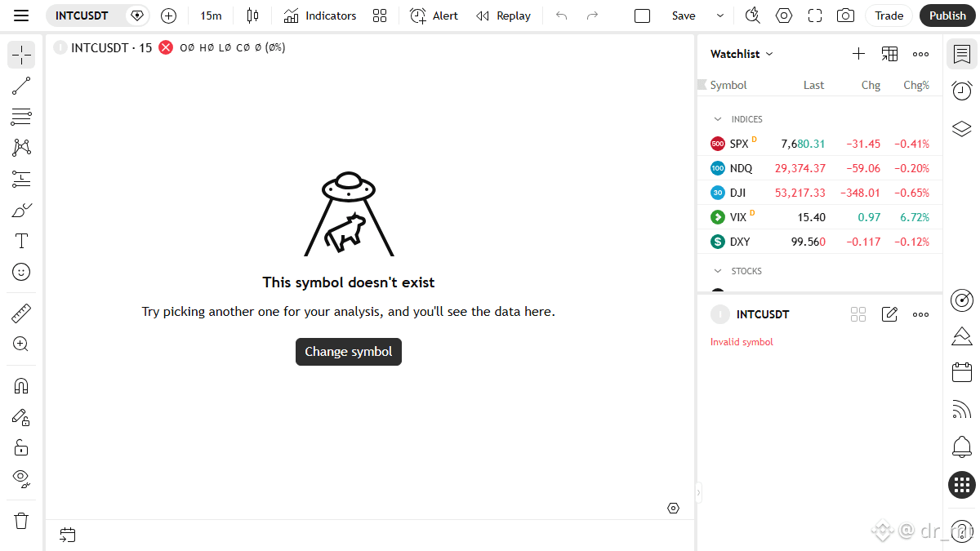The image size is (980, 551).
Task: Select NDQ in watchlist
Action: tap(820, 168)
